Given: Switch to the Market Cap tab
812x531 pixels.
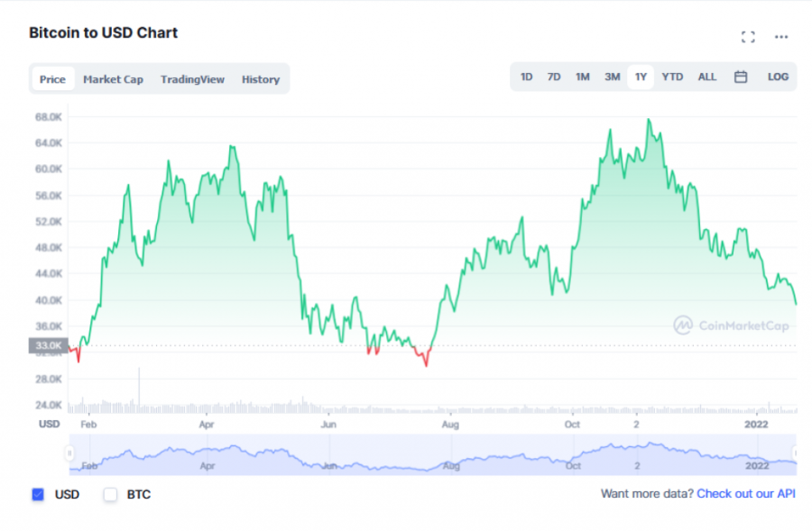Looking at the screenshot, I should 113,79.
